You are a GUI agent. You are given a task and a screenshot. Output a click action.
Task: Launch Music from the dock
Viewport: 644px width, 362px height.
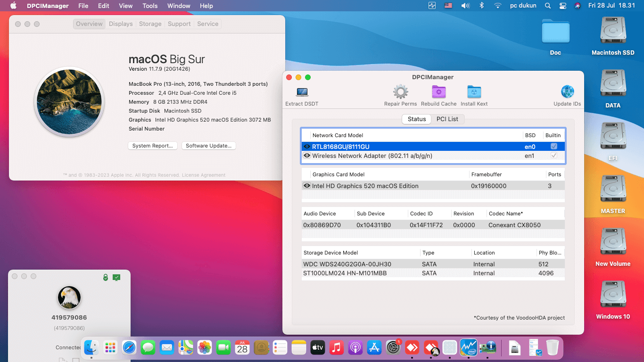[x=337, y=348]
